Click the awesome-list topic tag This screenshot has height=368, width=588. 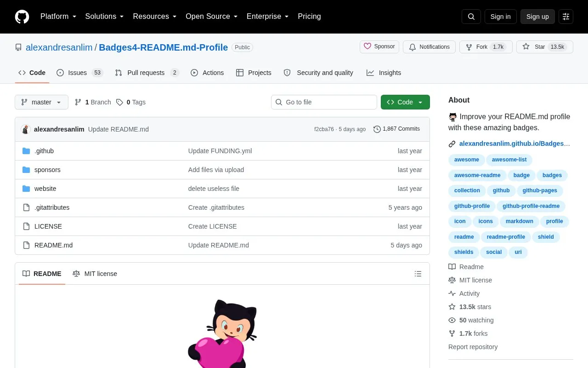pyautogui.click(x=509, y=160)
